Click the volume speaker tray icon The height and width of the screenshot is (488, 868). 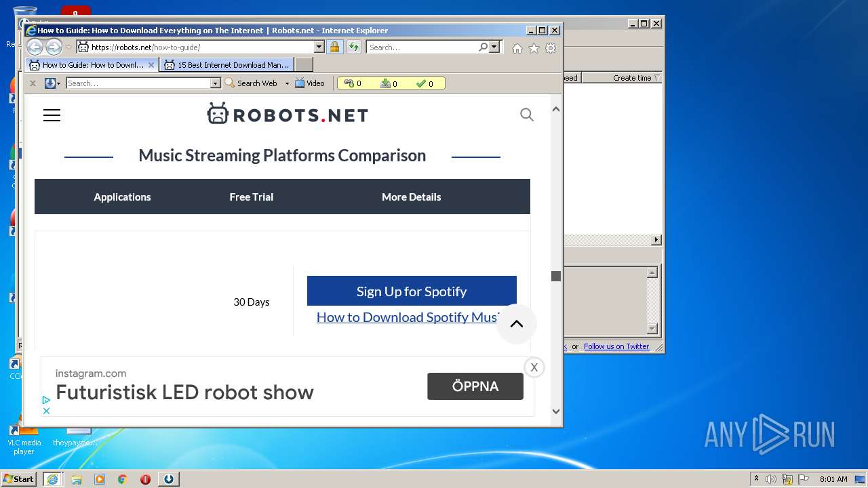770,479
